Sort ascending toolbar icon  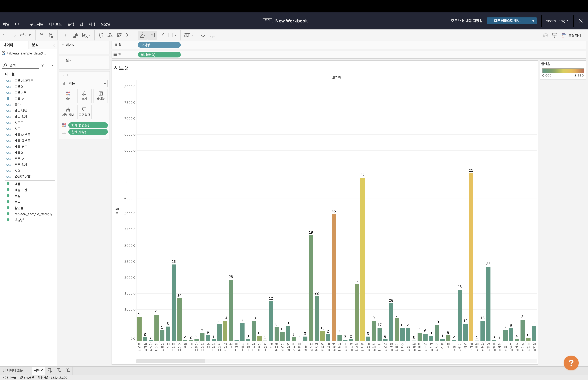(110, 35)
